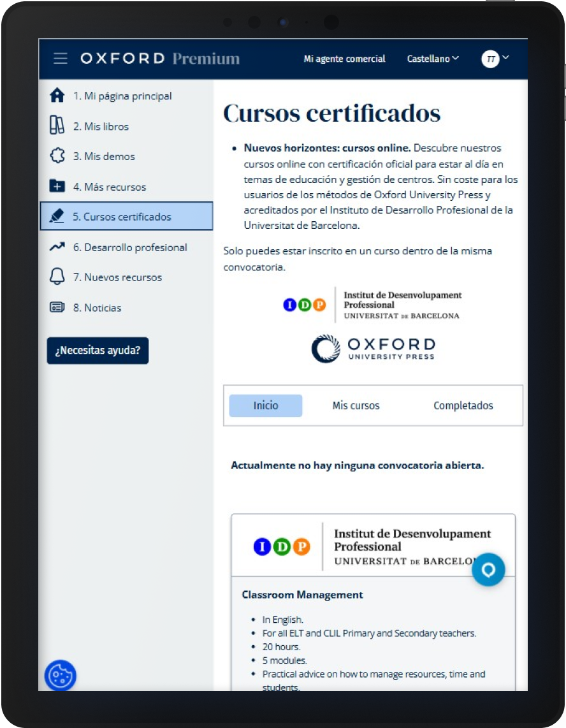Select 5. Cursos certificados in sidebar

(126, 216)
